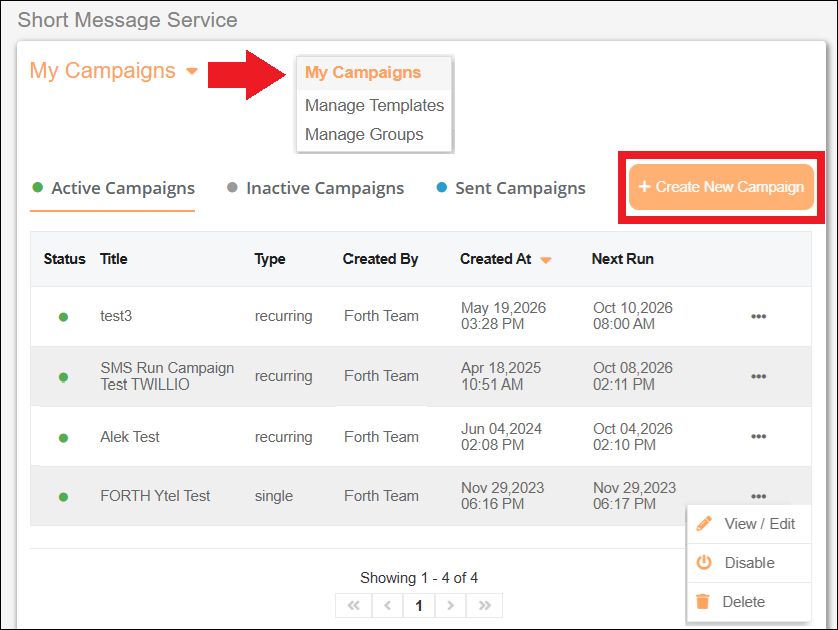Choose Manage Groups from the menu

364,134
